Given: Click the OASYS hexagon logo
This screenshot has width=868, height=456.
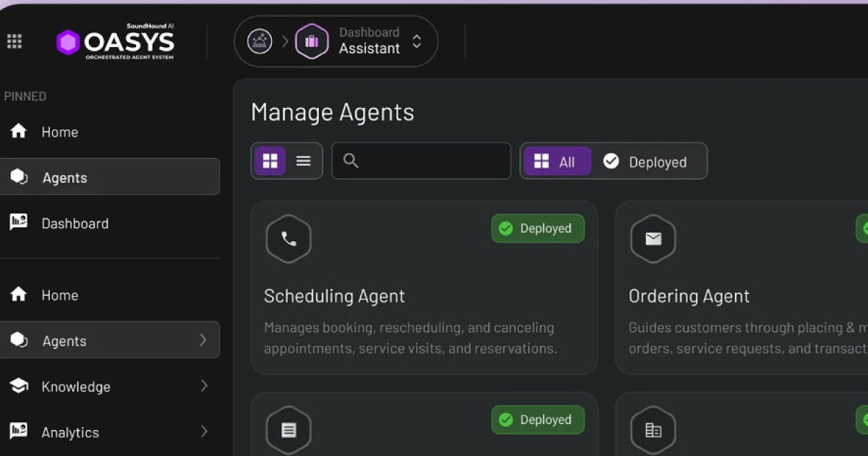Looking at the screenshot, I should (68, 43).
